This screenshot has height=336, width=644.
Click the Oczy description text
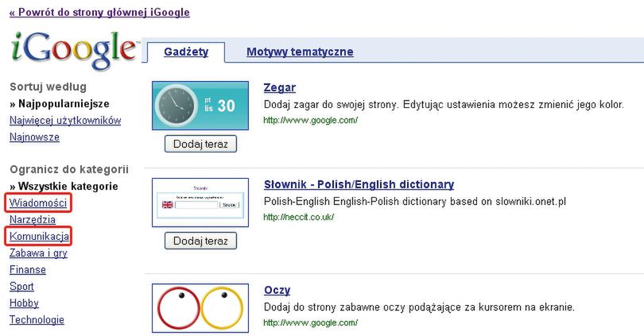tap(419, 307)
